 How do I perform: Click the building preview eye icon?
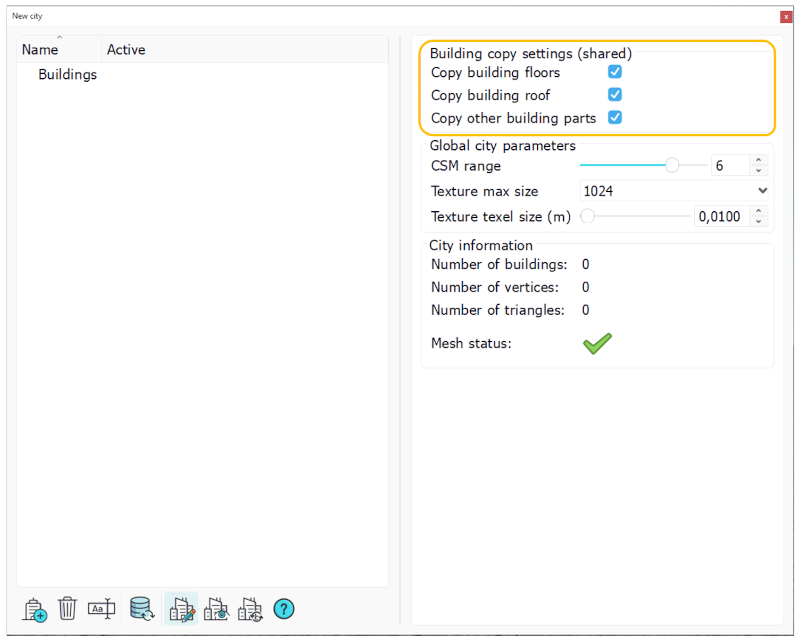click(216, 608)
